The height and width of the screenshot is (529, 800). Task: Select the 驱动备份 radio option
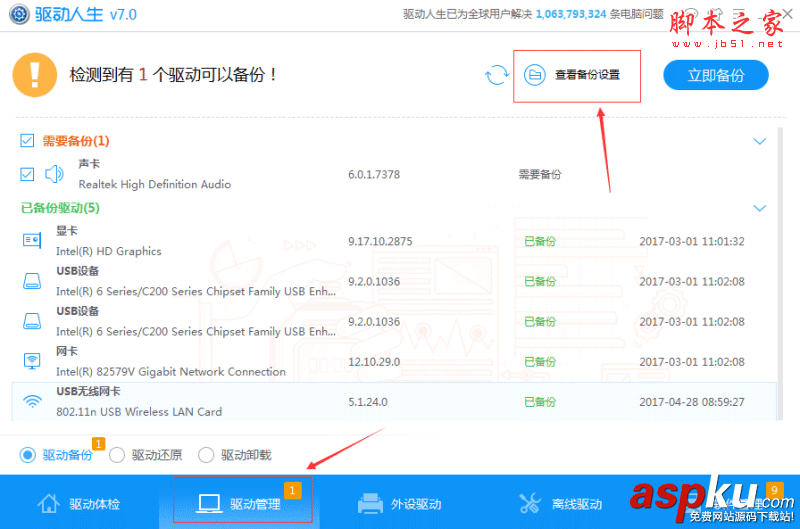pyautogui.click(x=28, y=455)
